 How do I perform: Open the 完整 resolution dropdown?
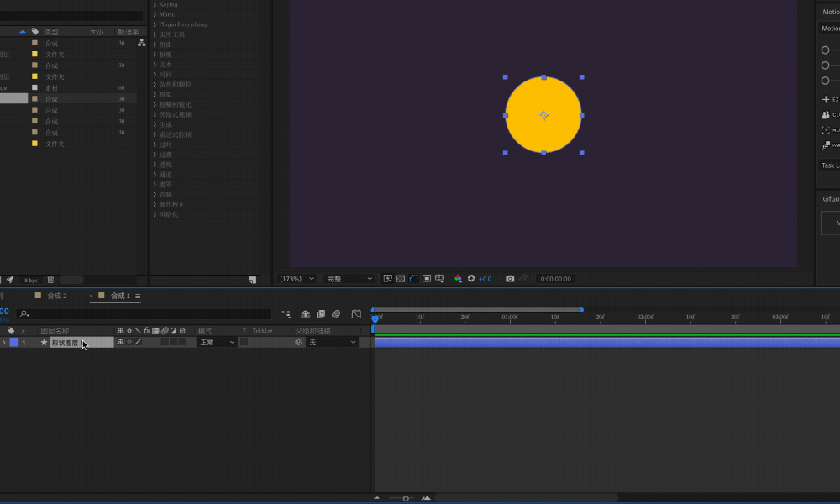[349, 279]
